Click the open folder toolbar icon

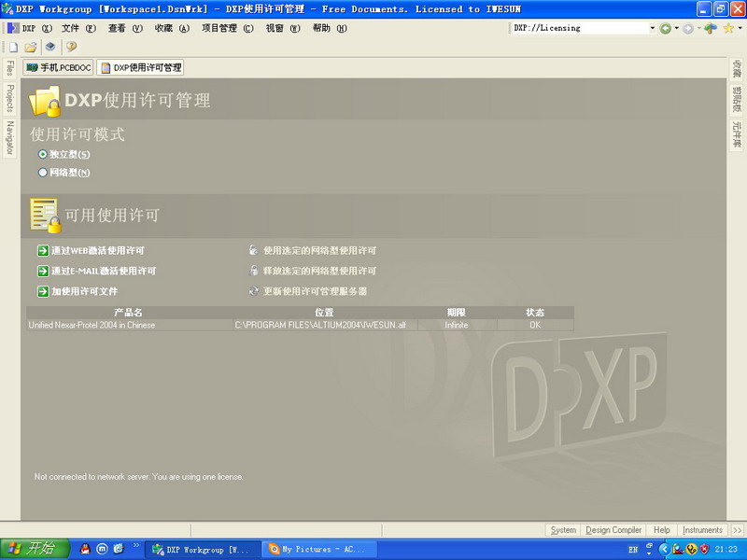click(31, 47)
